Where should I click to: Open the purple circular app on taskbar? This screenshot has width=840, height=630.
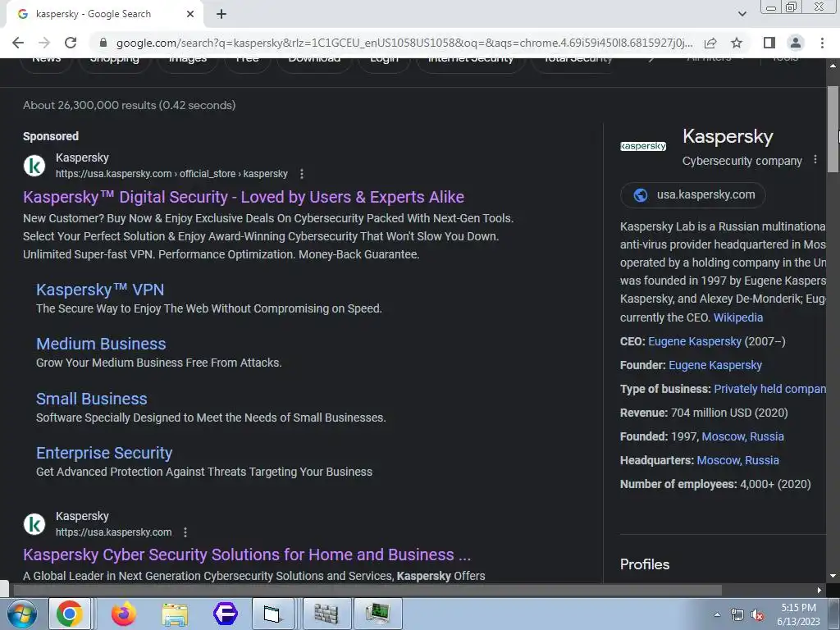point(226,614)
